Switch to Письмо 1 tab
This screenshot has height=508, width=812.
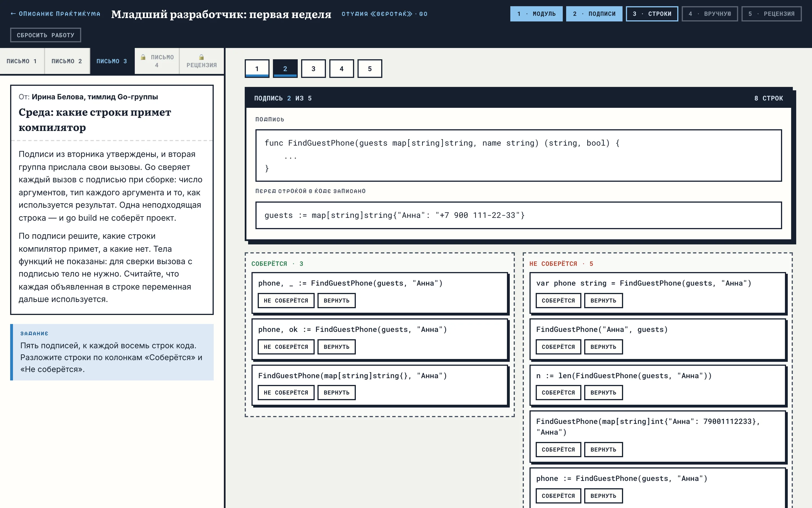pyautogui.click(x=22, y=61)
